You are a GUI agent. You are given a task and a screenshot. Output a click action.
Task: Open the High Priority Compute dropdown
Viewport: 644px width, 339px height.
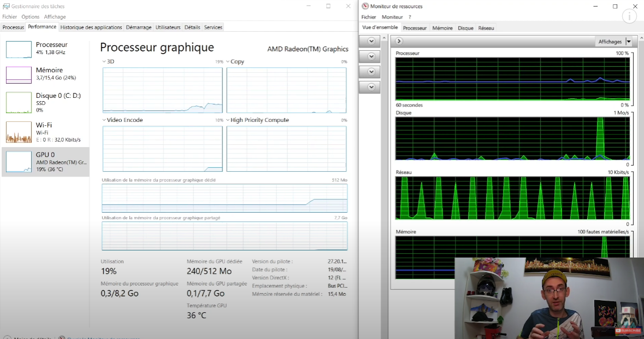[228, 120]
